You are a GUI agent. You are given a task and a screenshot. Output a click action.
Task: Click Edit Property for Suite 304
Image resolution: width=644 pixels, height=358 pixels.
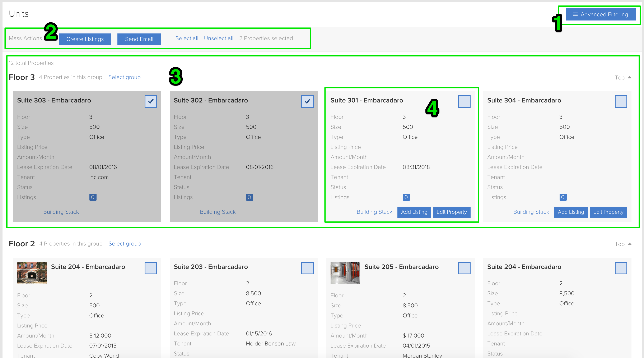tap(608, 212)
